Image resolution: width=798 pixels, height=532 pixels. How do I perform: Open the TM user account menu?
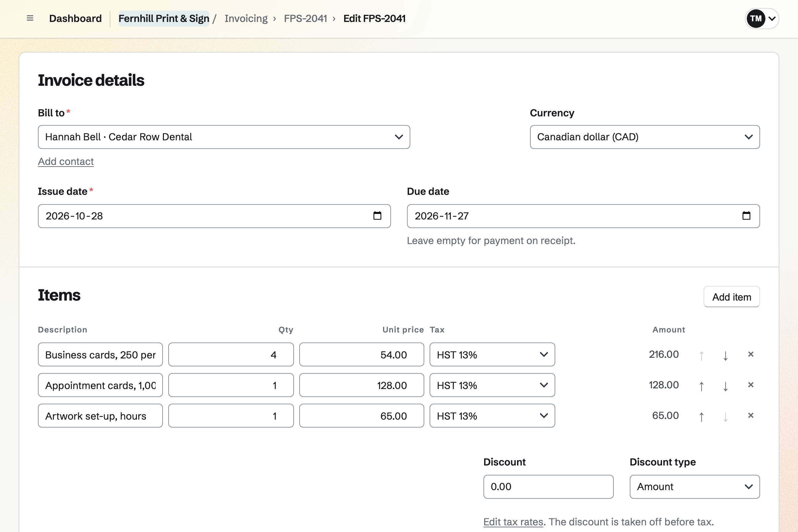[x=762, y=18]
